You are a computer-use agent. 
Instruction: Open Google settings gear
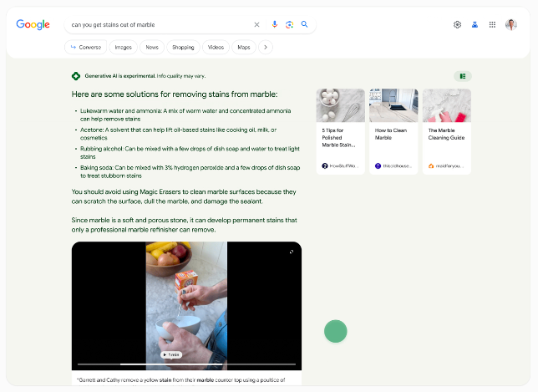click(x=457, y=25)
